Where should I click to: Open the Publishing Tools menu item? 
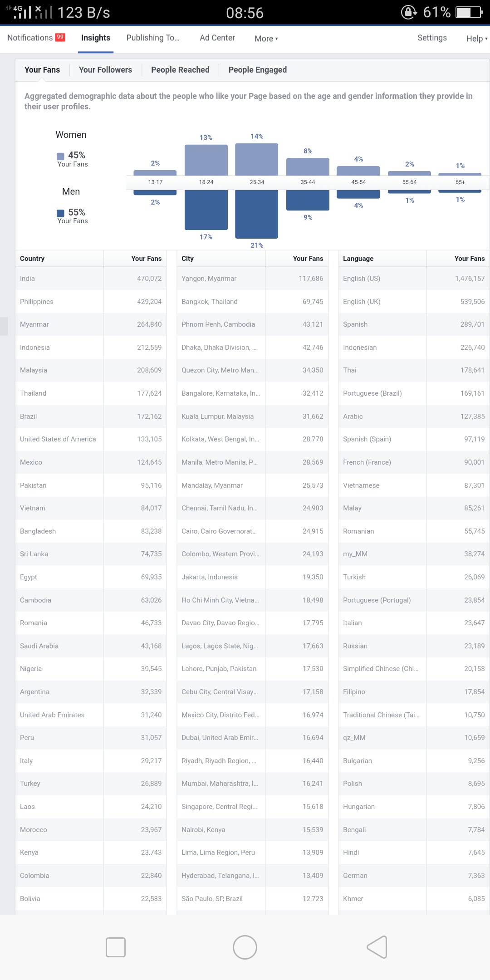tap(153, 38)
